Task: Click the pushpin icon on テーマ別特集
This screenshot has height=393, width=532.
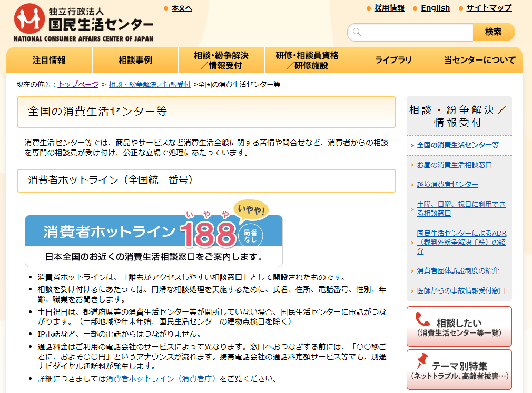Action: 421,362
